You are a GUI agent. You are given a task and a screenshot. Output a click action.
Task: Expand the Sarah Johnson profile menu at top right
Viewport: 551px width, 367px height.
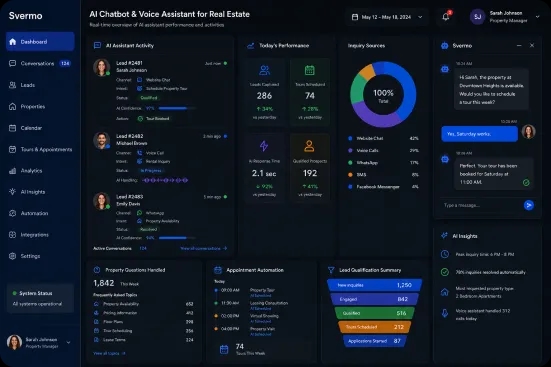point(537,17)
